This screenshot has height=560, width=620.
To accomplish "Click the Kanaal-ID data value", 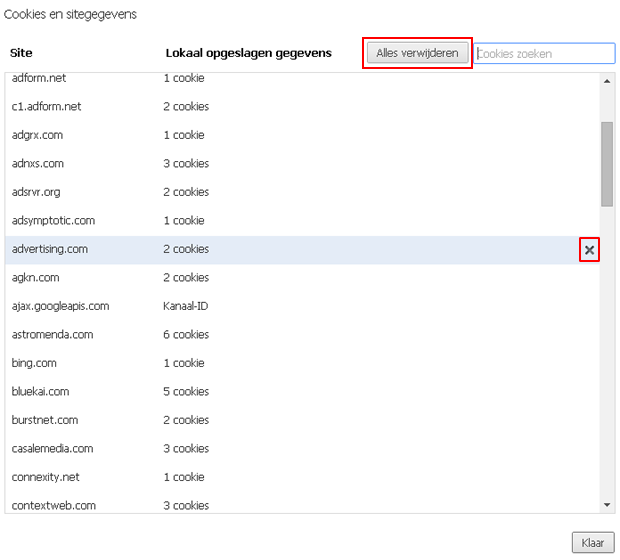I will (185, 306).
